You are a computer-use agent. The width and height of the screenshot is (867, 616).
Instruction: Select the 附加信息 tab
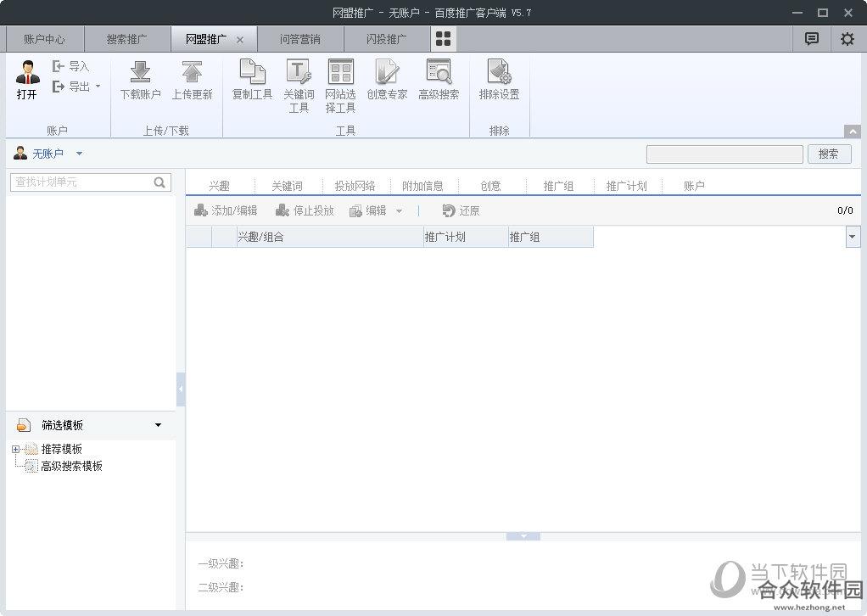pos(423,186)
